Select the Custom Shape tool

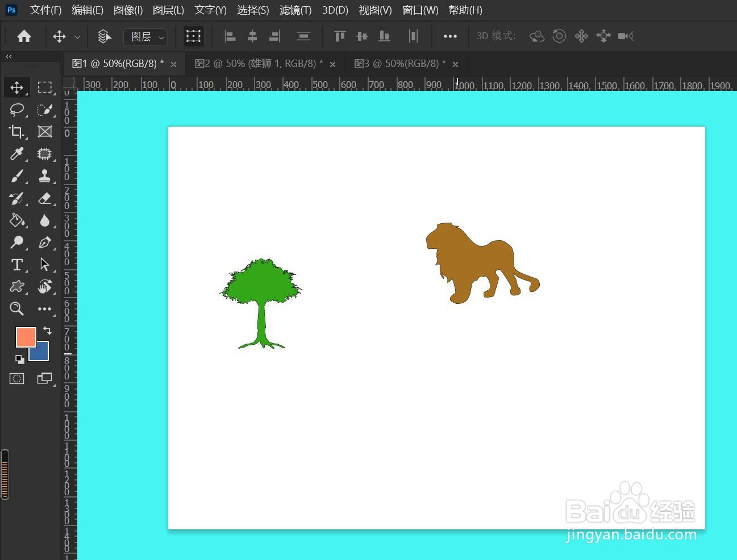click(x=16, y=287)
